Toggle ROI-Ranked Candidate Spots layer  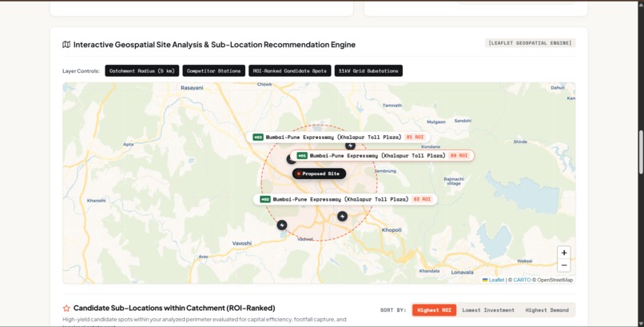click(x=290, y=70)
